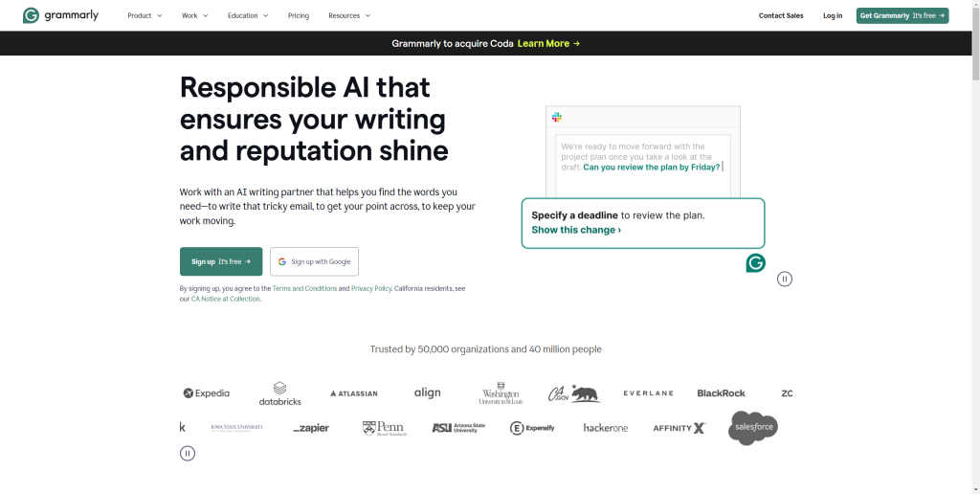Click the hackerone logo
This screenshot has height=494, width=980.
606,428
